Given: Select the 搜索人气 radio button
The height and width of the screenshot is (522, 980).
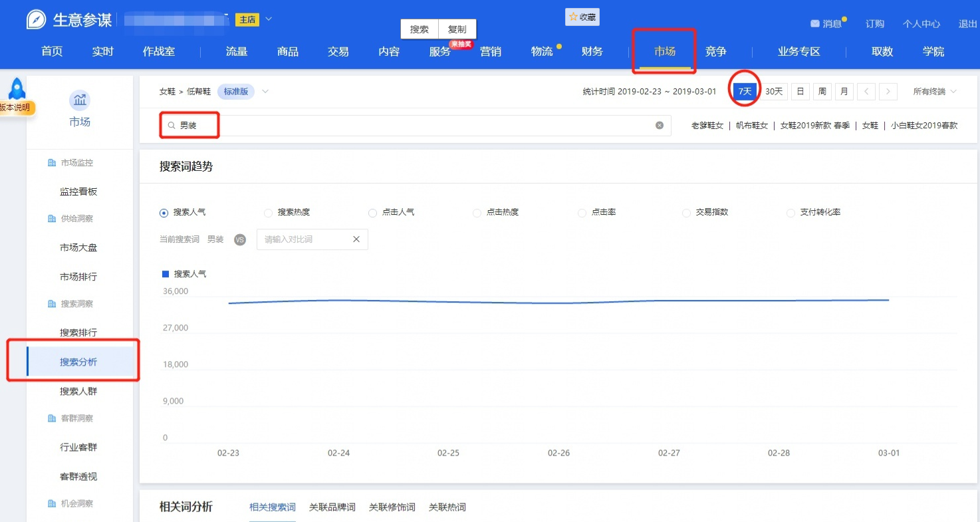Looking at the screenshot, I should [164, 213].
